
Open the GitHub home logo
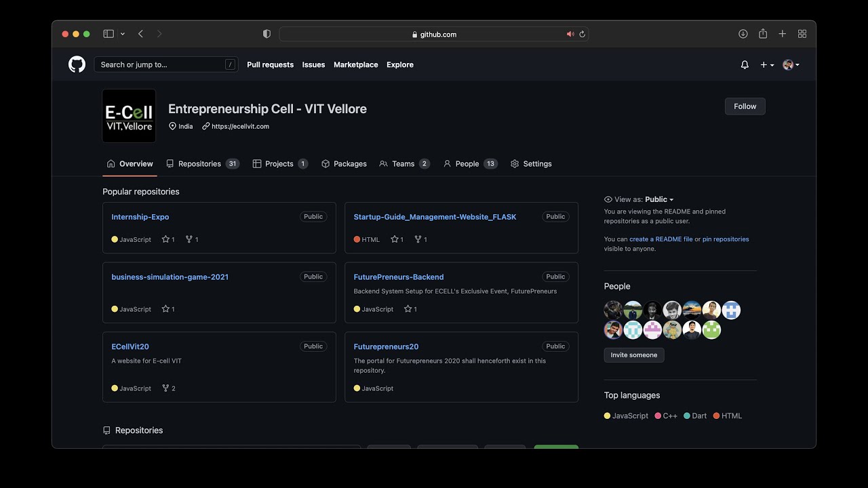(77, 64)
